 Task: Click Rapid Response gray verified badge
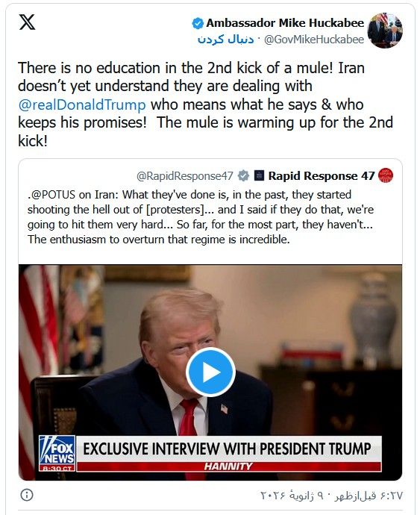[x=243, y=175]
